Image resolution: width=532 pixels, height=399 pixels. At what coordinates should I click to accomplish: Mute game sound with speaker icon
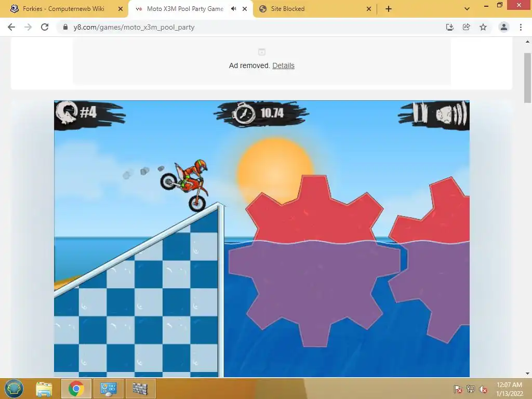[x=451, y=114]
